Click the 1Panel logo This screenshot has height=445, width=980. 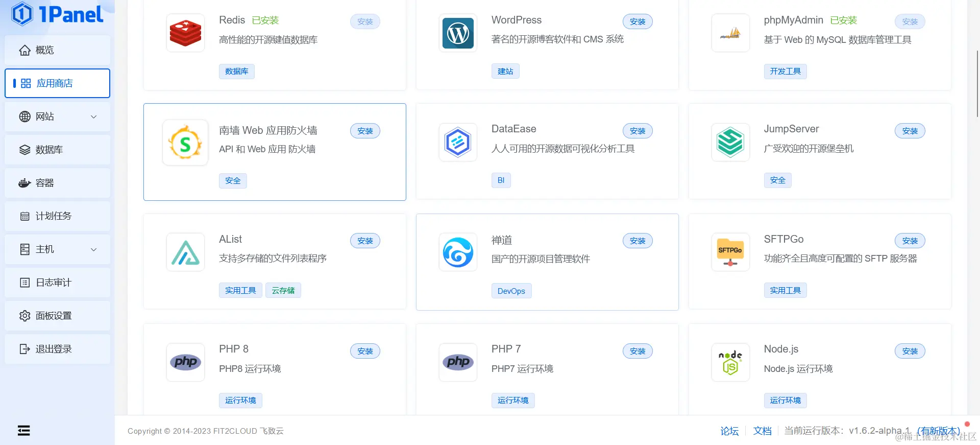pos(57,14)
